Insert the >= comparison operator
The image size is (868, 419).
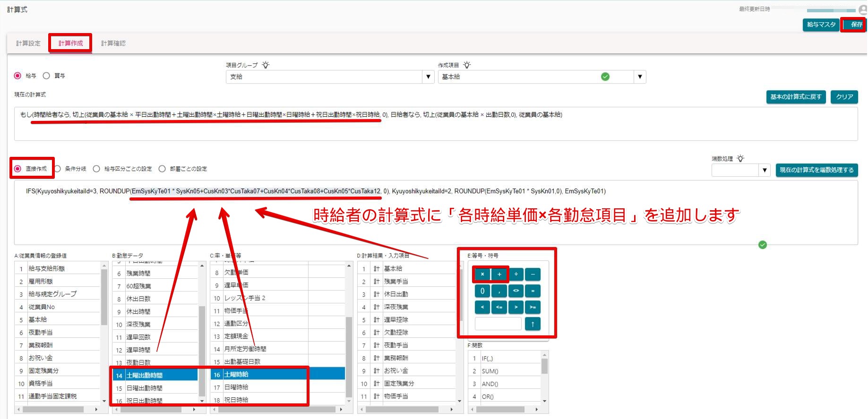[533, 307]
